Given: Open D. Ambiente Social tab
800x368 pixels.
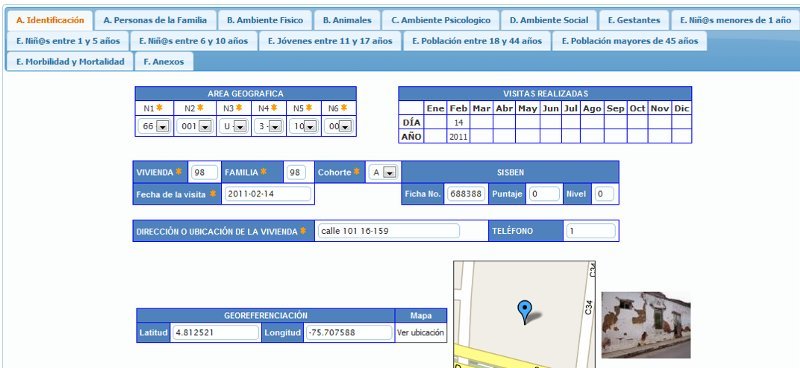Looking at the screenshot, I should coord(548,20).
